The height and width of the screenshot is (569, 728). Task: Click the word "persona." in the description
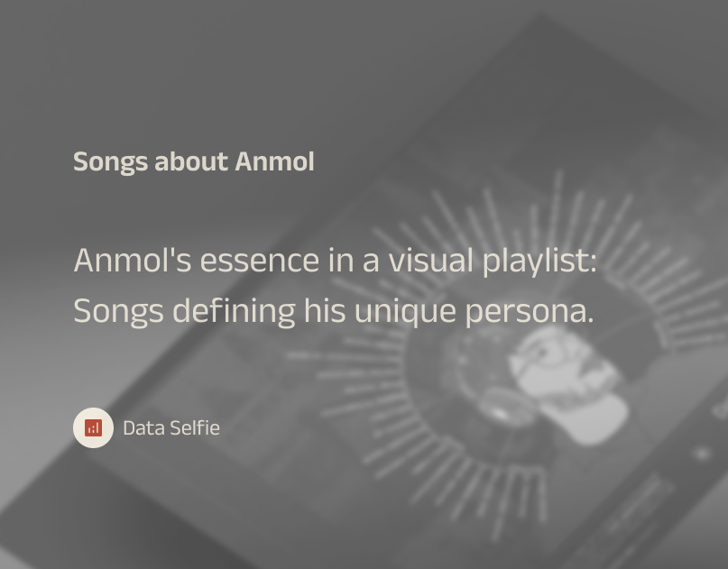coord(530,311)
